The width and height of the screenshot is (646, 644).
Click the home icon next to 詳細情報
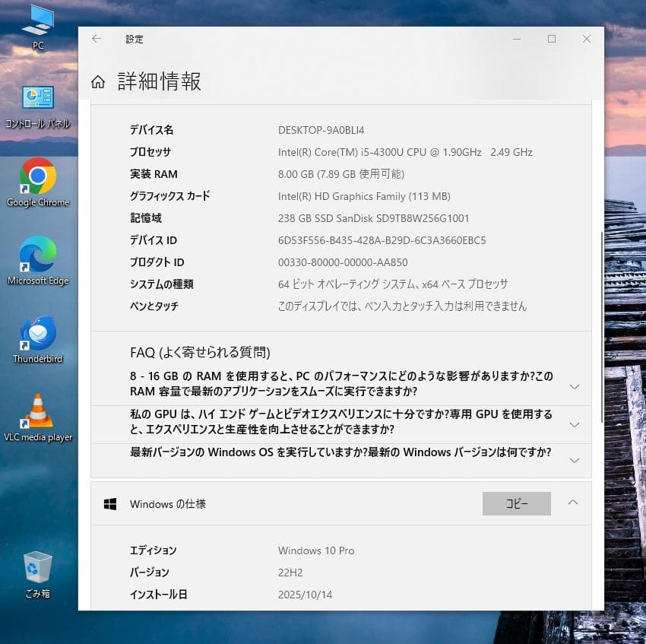pyautogui.click(x=100, y=80)
